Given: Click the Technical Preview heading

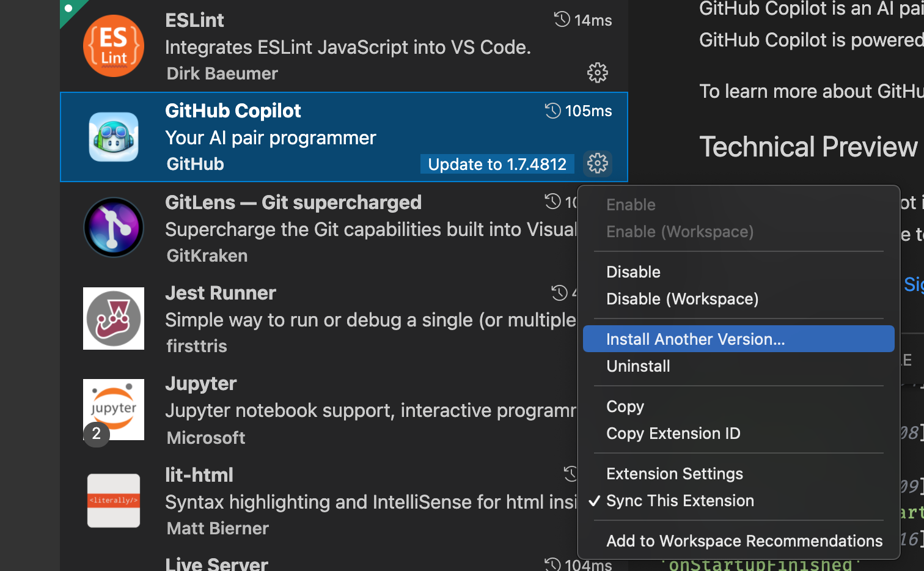Looking at the screenshot, I should (x=809, y=147).
